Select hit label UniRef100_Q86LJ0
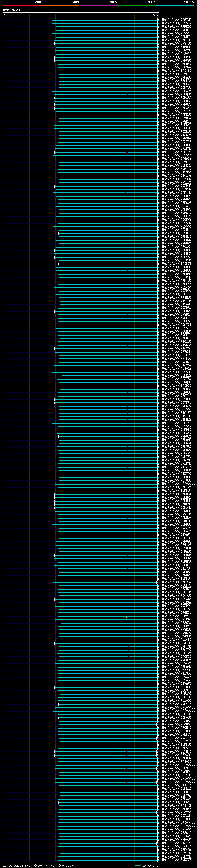The image size is (197, 868). (x=177, y=846)
